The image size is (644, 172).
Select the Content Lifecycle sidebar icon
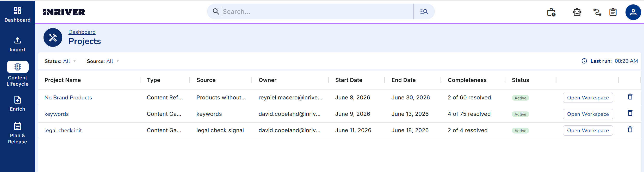tap(17, 67)
